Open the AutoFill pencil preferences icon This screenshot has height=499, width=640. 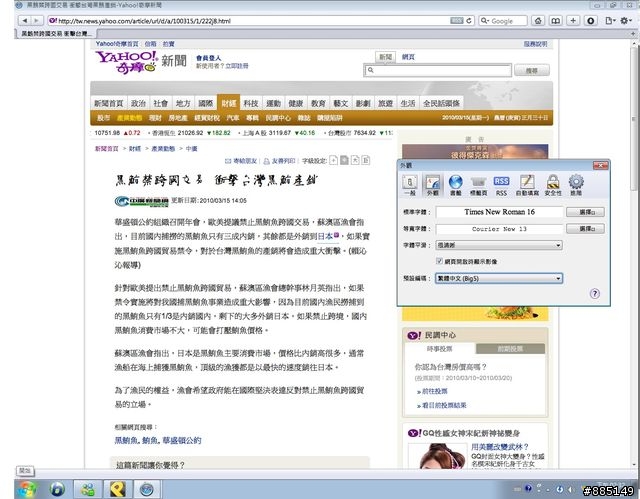click(527, 185)
